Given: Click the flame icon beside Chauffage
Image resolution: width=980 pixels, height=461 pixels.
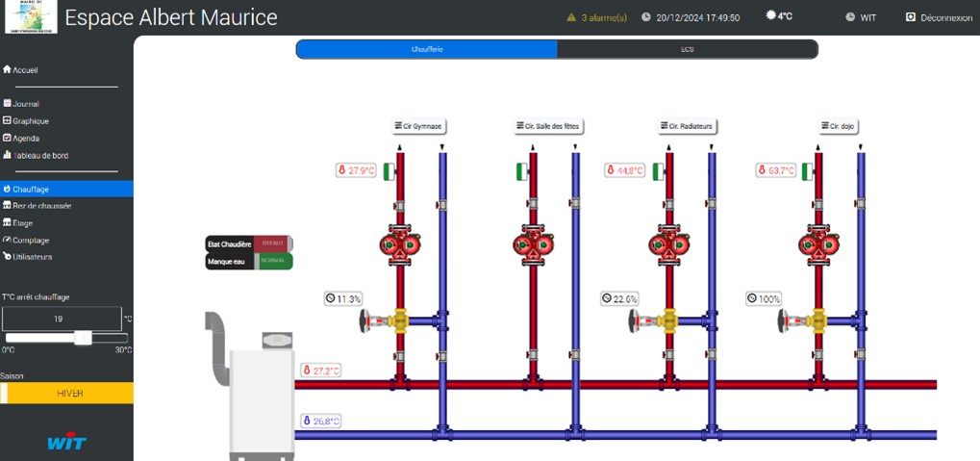Looking at the screenshot, I should click(8, 189).
